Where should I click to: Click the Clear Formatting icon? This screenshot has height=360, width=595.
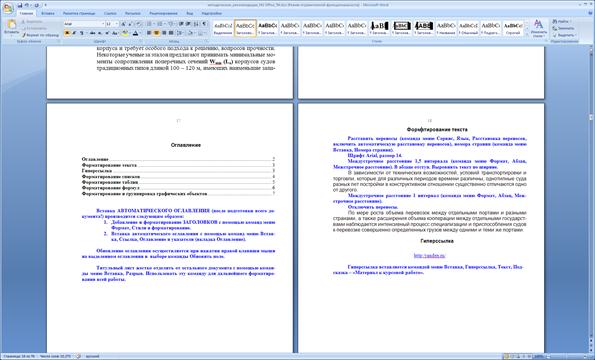pos(139,24)
